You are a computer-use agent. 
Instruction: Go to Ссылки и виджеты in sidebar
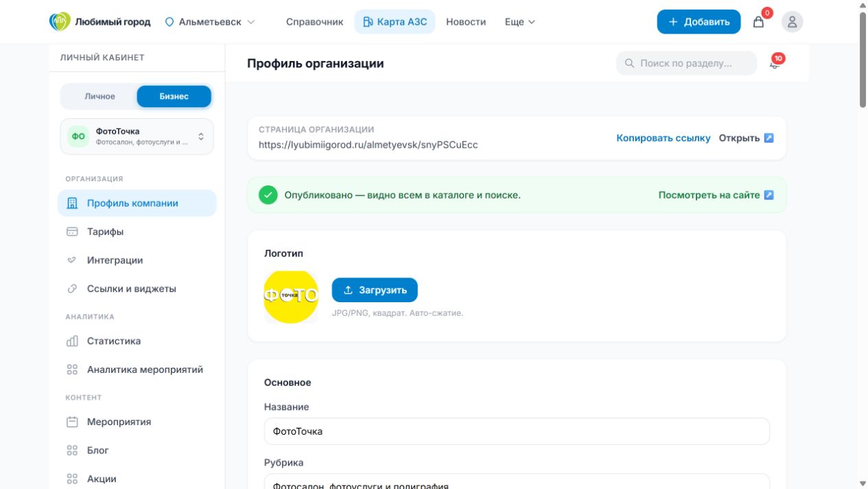tap(137, 288)
